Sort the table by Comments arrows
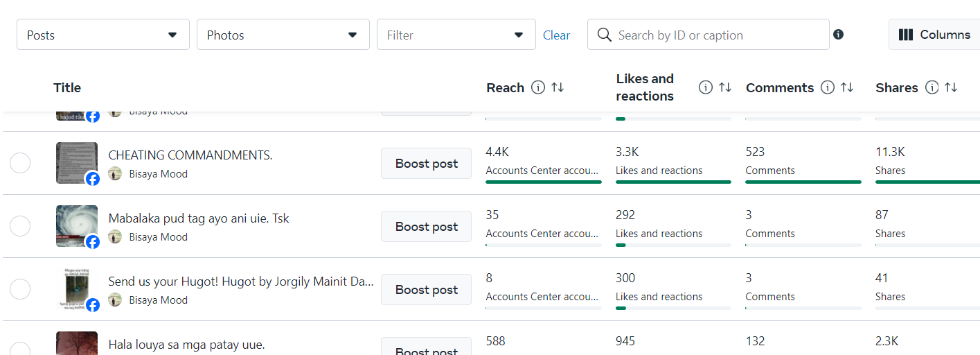This screenshot has height=355, width=980. (x=847, y=87)
